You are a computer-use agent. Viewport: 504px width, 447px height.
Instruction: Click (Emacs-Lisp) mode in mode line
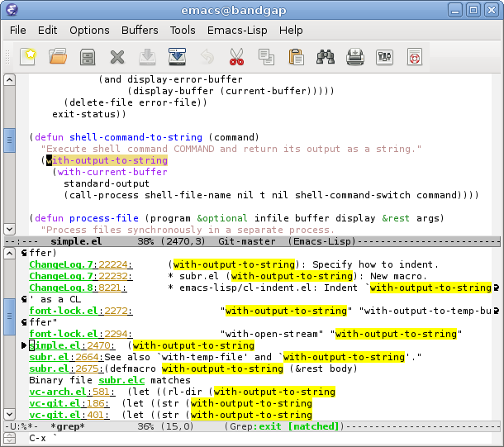tap(322, 241)
